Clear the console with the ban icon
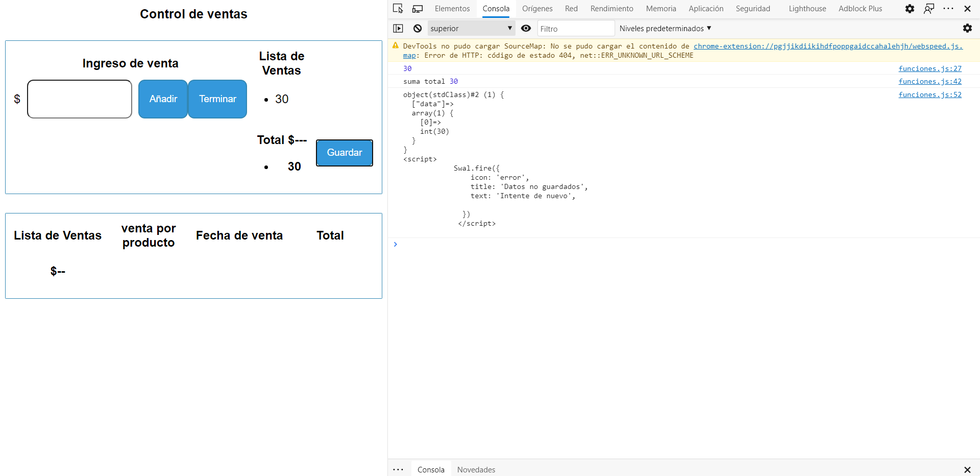980x476 pixels. coord(418,29)
